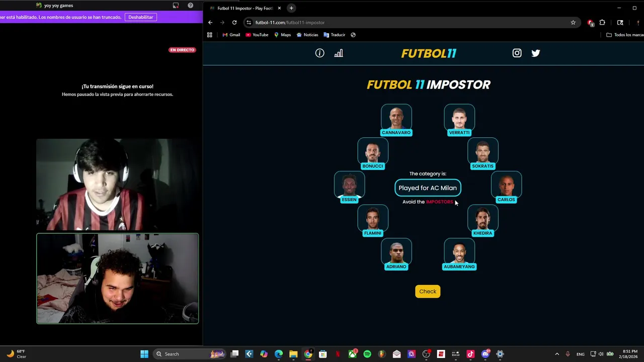644x362 pixels.
Task: Open the Chrome extensions puzzle icon
Action: coord(602,22)
